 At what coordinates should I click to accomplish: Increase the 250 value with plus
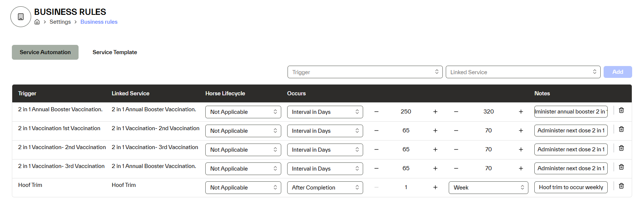point(435,112)
